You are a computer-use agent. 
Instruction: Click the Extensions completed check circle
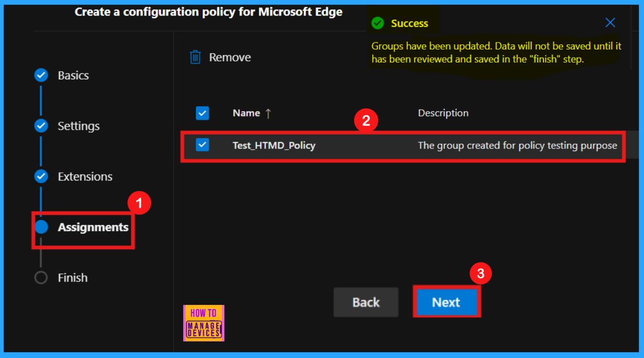41,176
